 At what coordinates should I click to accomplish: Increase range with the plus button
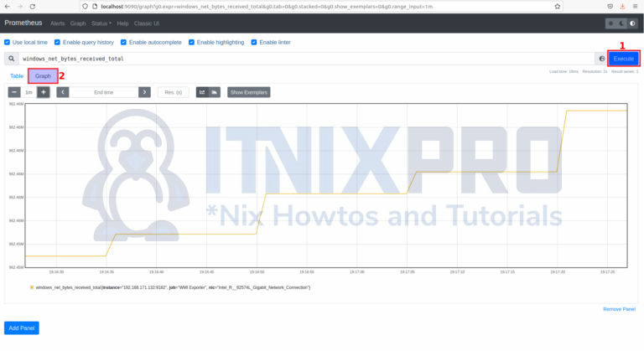pos(43,92)
